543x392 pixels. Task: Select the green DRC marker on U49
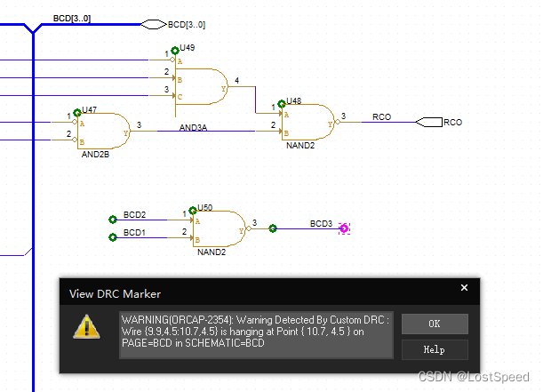[175, 51]
